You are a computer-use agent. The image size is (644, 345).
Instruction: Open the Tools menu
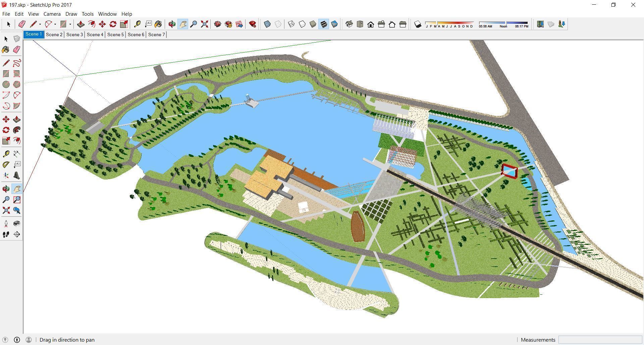pyautogui.click(x=88, y=14)
